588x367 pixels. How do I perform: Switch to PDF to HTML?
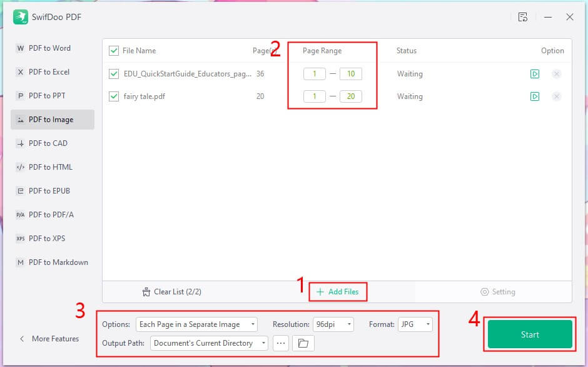click(x=53, y=167)
